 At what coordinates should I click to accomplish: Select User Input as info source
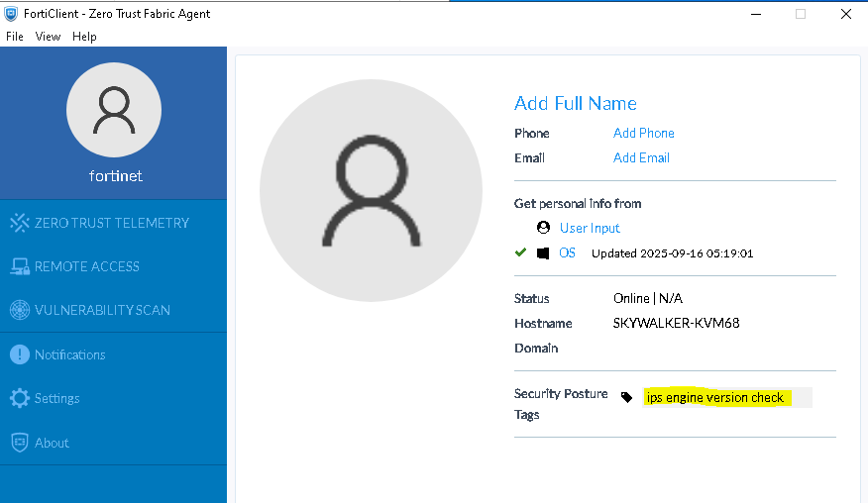click(590, 228)
